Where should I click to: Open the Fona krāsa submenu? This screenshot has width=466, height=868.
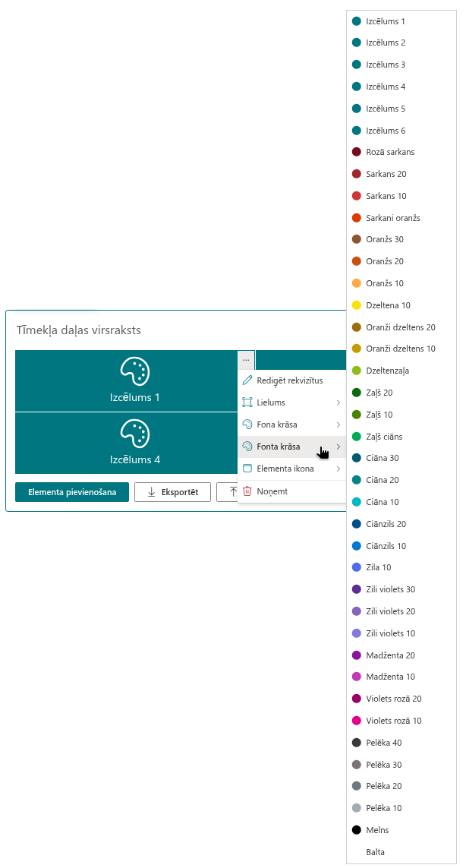pos(291,425)
